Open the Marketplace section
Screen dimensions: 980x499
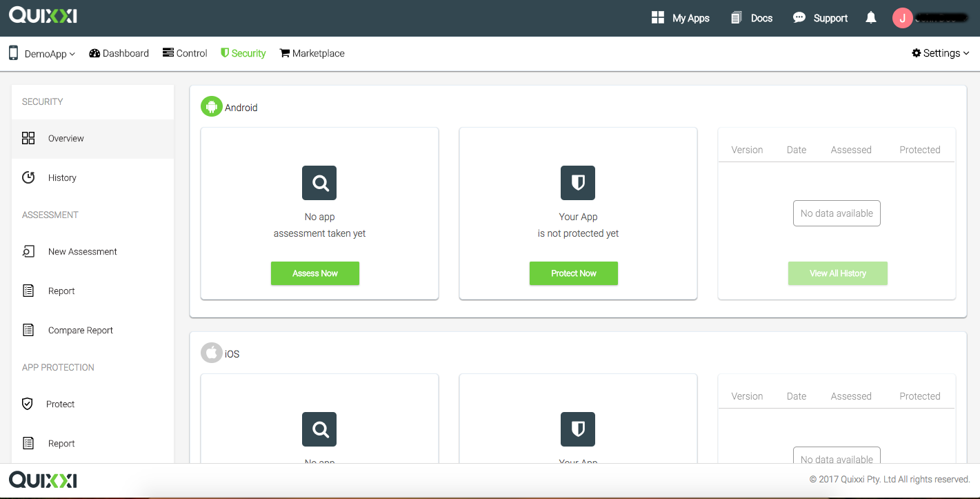click(312, 53)
